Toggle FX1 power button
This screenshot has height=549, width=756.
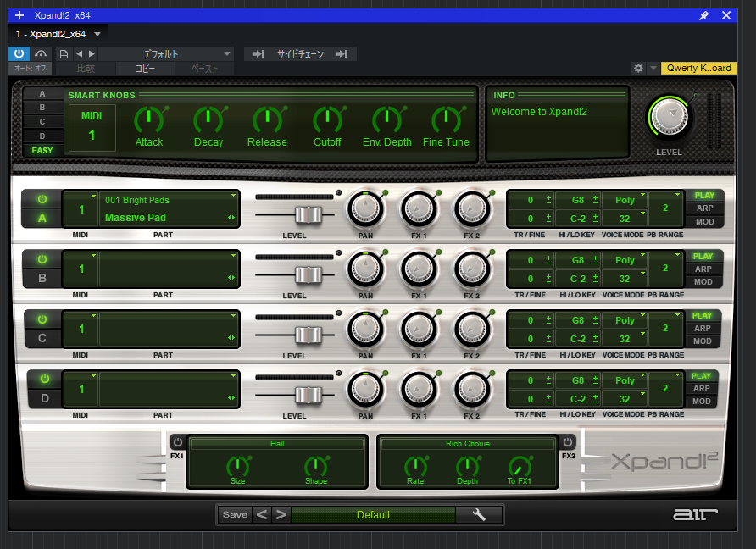[x=177, y=442]
